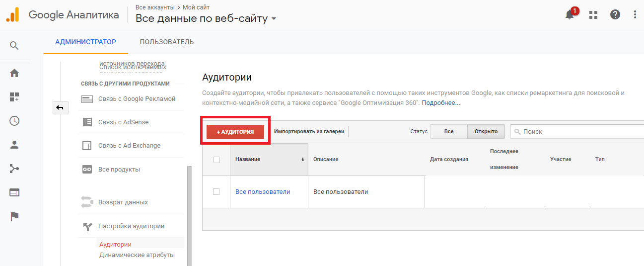Click into the Поиск search field
Screen dimensions: 644x266
[x=577, y=132]
